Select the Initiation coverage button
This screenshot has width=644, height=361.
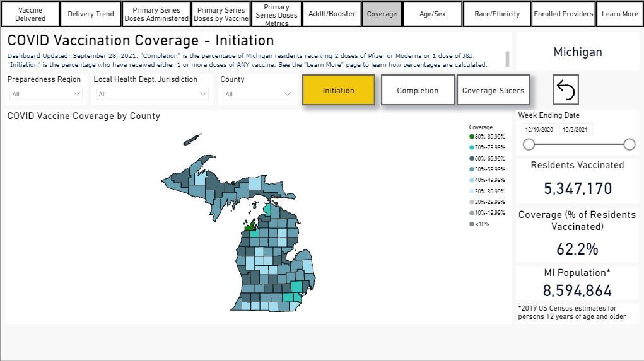point(339,90)
